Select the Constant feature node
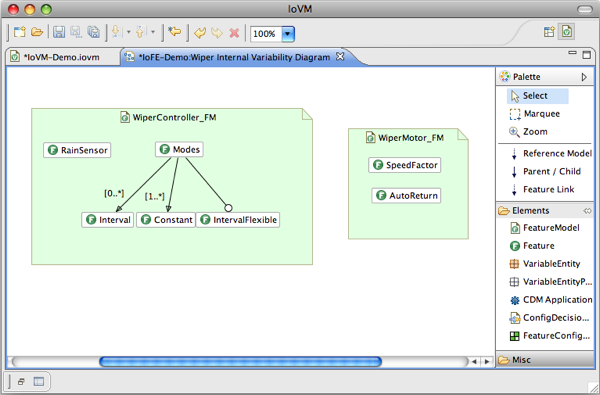The width and height of the screenshot is (600, 395). tap(166, 220)
